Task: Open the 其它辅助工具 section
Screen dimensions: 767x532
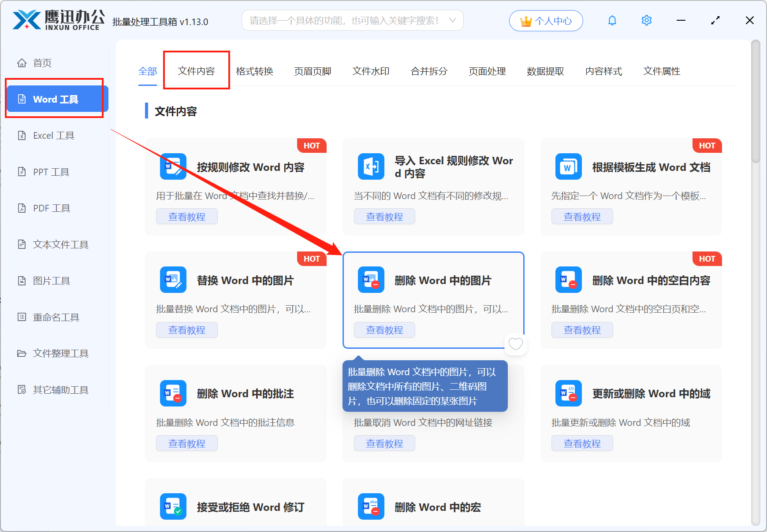Action: pos(60,389)
